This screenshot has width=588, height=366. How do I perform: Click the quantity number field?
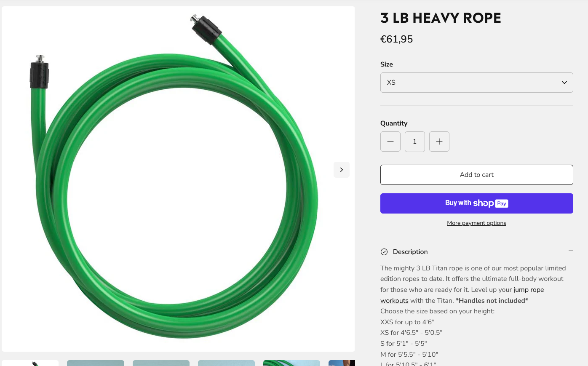pos(415,142)
